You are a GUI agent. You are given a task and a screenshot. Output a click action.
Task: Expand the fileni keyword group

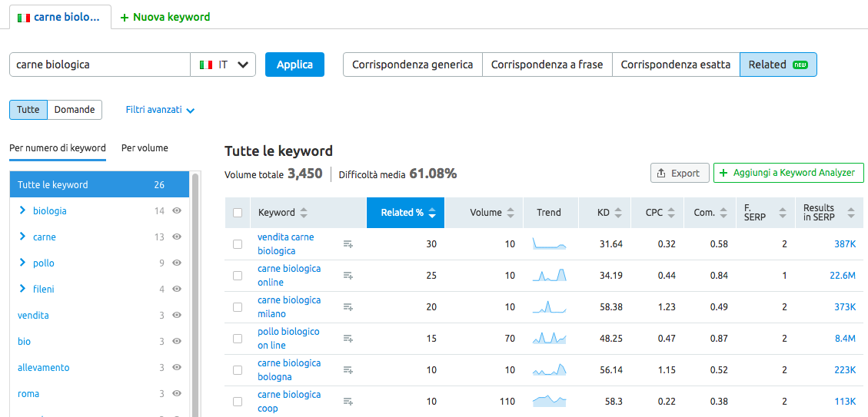click(x=23, y=290)
